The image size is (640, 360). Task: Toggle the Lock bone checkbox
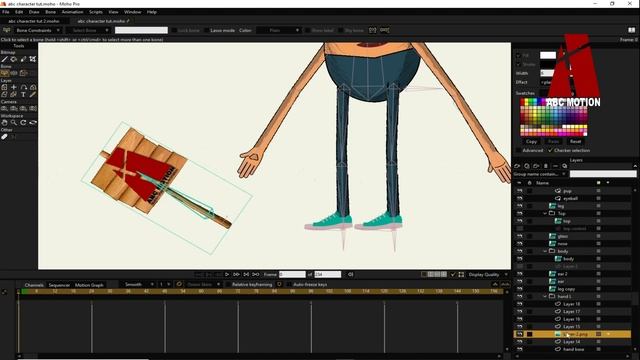[174, 30]
